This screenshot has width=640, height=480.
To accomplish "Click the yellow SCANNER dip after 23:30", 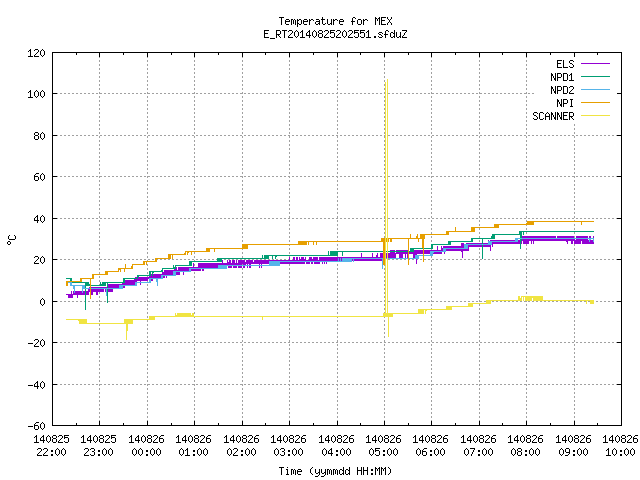I will pos(127,331).
